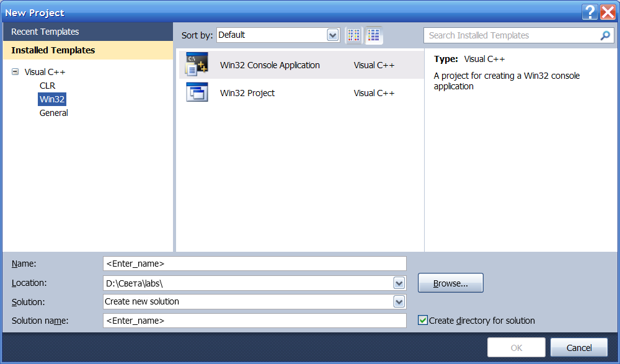Viewport: 620px width, 364px height.
Task: Switch to medium icons view button
Action: click(374, 35)
